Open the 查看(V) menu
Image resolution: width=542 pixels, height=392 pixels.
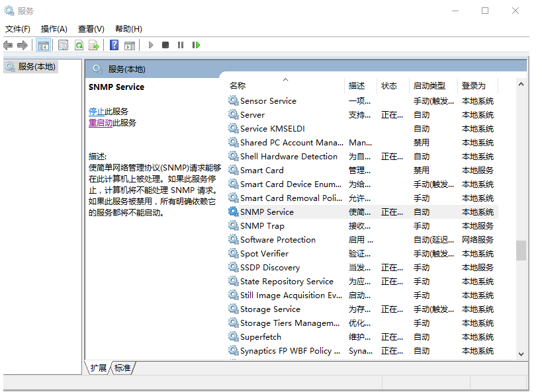click(x=91, y=28)
